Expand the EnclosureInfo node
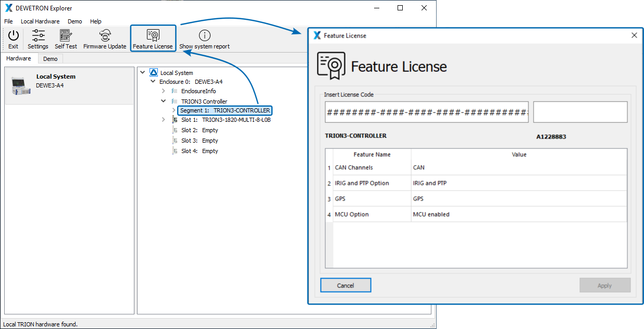The image size is (644, 329). pyautogui.click(x=164, y=91)
